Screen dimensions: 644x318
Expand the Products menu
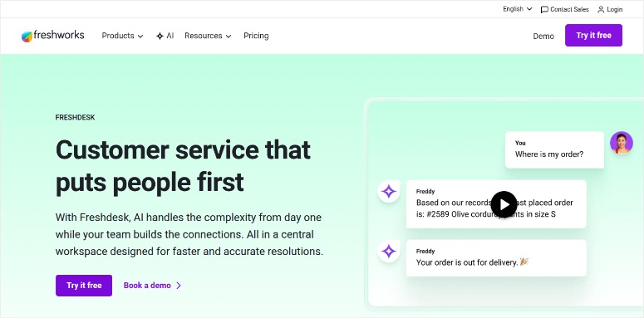[122, 36]
